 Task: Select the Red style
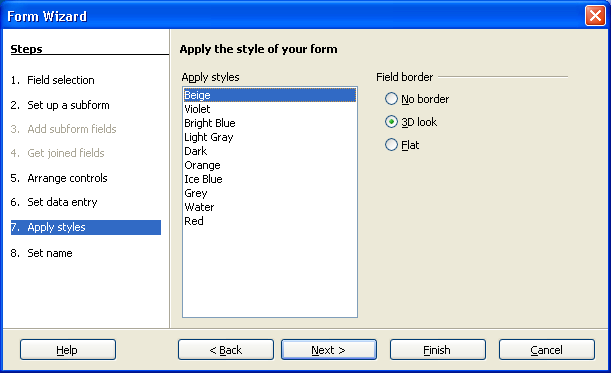pos(270,221)
